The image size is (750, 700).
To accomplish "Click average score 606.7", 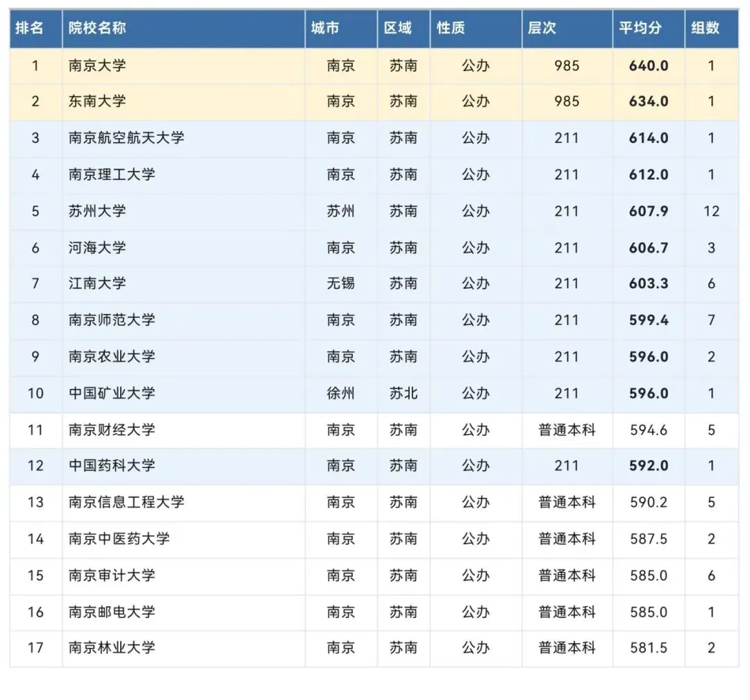I will coord(649,248).
